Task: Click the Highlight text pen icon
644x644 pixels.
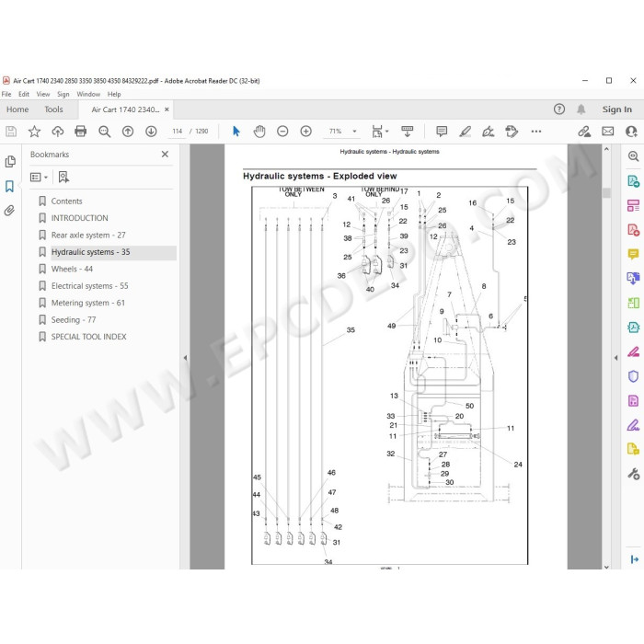Action: point(465,132)
